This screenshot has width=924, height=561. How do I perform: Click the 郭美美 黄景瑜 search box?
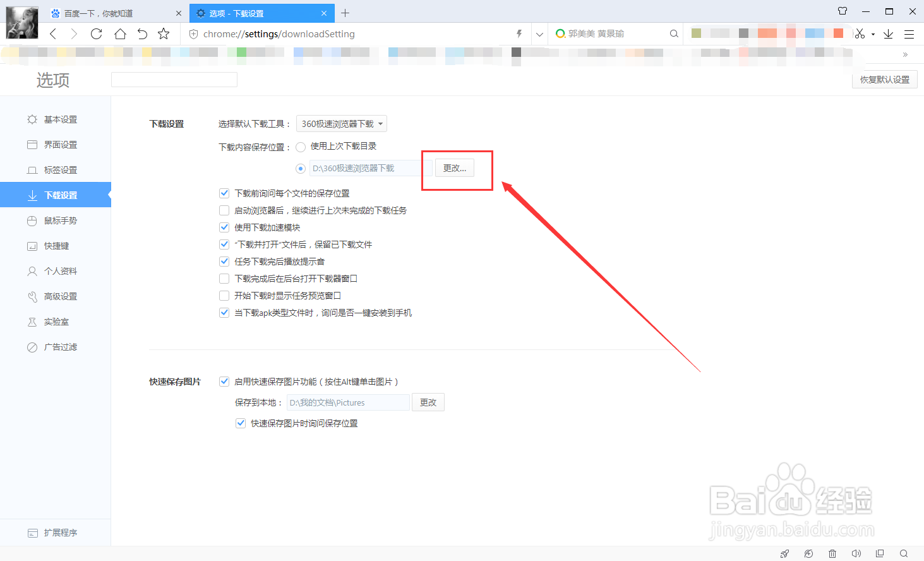[616, 34]
